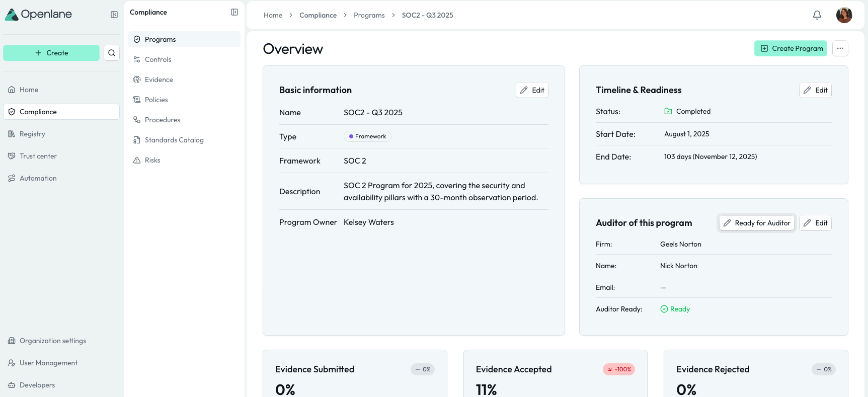This screenshot has height=397, width=868.
Task: Open the Automation page
Action: tap(38, 178)
